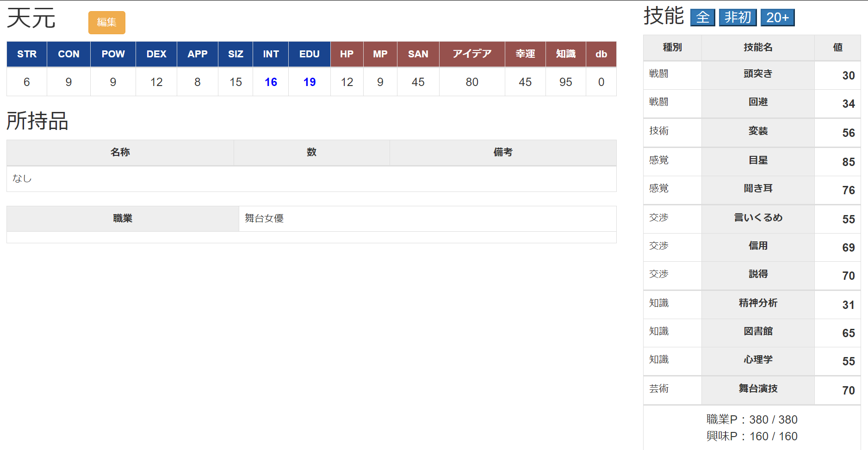Select the 非初 skill filter button
868x450 pixels.
pos(738,18)
